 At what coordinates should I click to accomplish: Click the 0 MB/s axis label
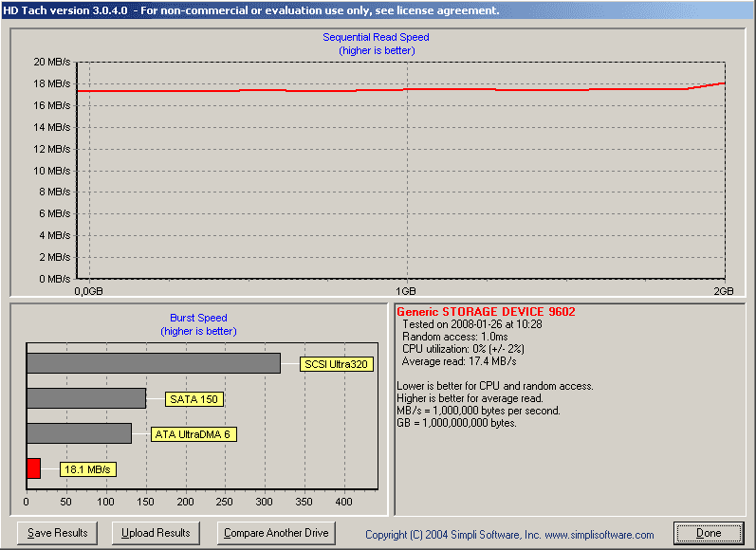coord(54,279)
